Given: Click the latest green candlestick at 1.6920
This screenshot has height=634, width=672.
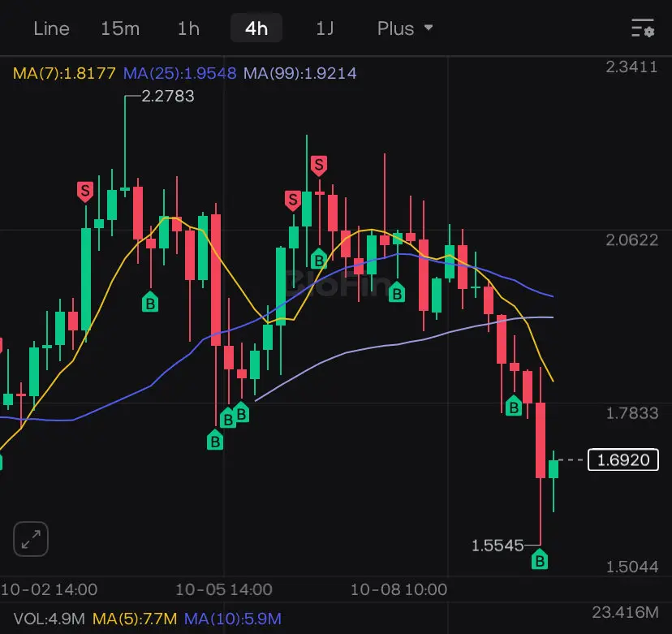Looking at the screenshot, I should tap(554, 469).
